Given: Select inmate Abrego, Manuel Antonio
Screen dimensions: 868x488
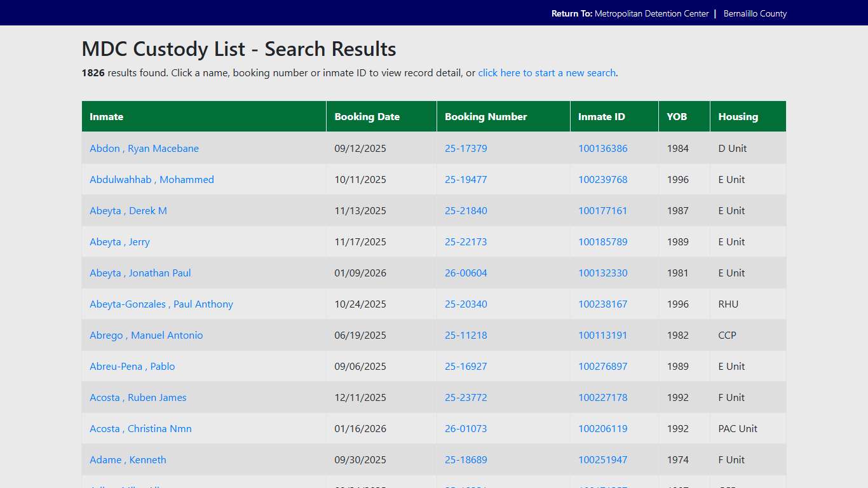Looking at the screenshot, I should [x=146, y=335].
